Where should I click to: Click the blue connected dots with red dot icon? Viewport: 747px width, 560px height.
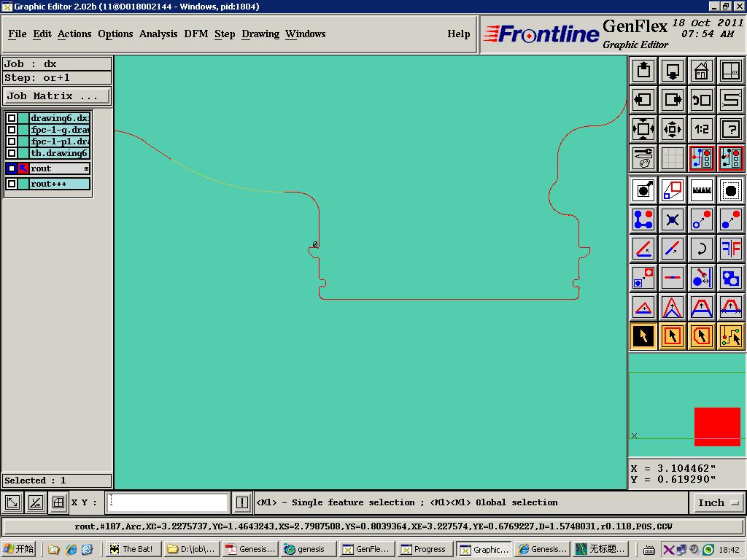pyautogui.click(x=643, y=220)
